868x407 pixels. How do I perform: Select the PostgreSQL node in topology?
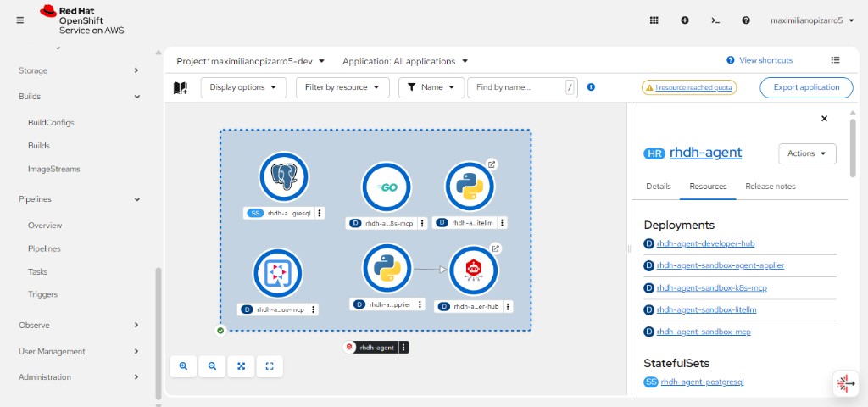coord(284,176)
